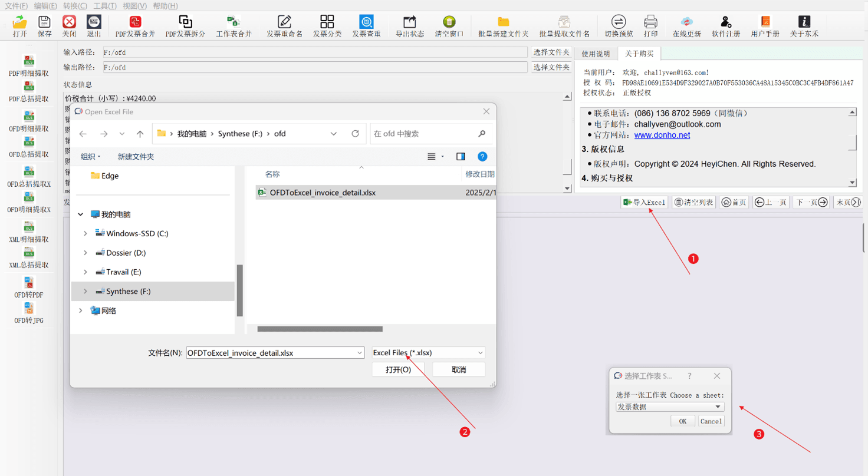
Task: Open the Excel Files (*.xlsx) type dropdown
Action: click(x=429, y=352)
